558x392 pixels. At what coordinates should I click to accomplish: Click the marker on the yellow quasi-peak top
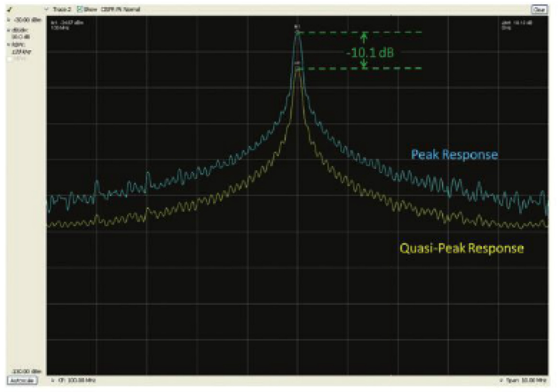[x=298, y=69]
